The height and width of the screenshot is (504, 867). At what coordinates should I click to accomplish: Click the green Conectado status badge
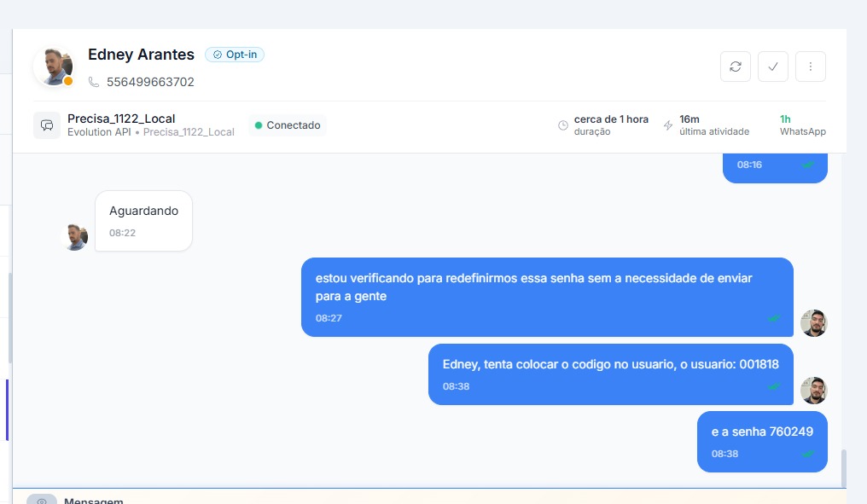pyautogui.click(x=287, y=125)
